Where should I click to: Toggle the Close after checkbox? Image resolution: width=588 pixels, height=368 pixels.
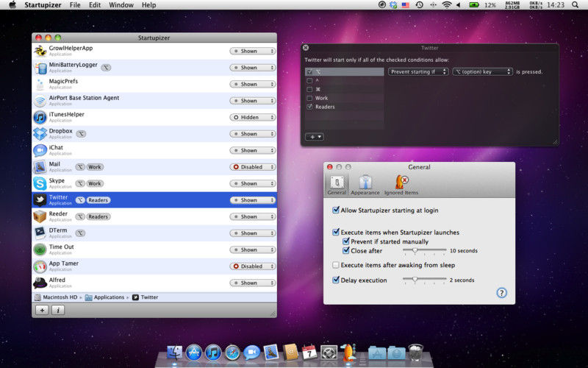pyautogui.click(x=345, y=250)
